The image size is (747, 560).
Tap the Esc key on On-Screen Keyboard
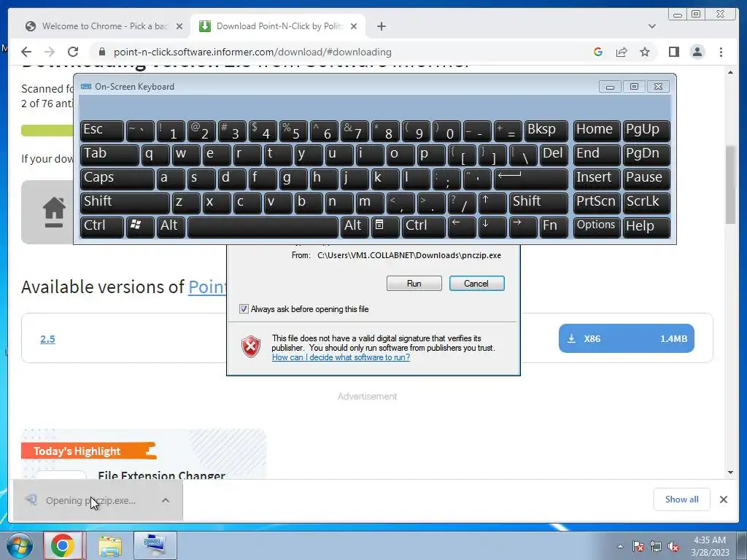[x=102, y=131]
